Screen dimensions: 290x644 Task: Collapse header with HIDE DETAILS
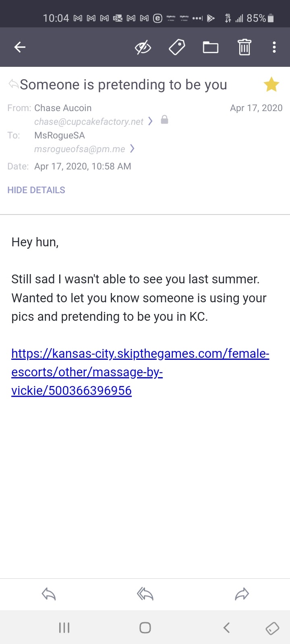point(36,190)
